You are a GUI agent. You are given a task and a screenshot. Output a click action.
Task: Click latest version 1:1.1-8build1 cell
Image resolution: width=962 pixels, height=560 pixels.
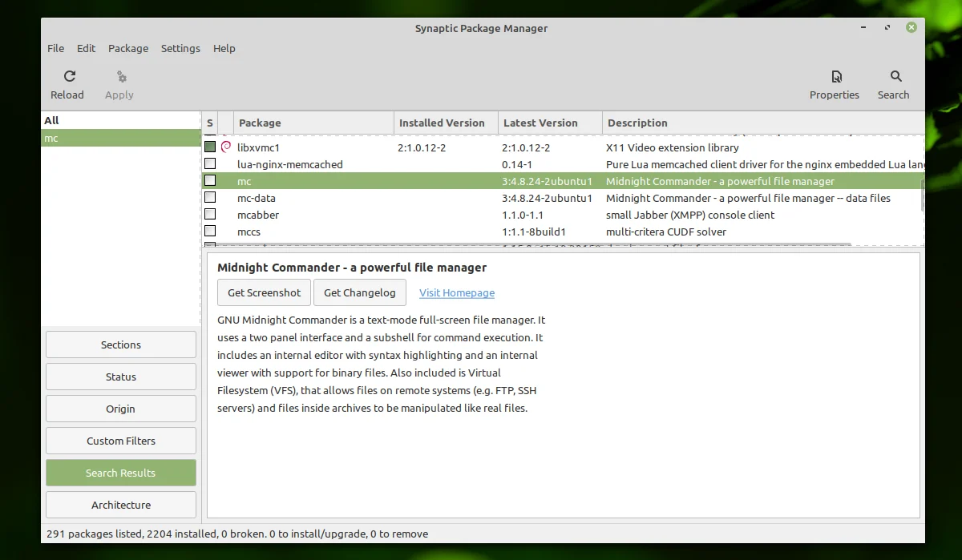click(x=534, y=232)
